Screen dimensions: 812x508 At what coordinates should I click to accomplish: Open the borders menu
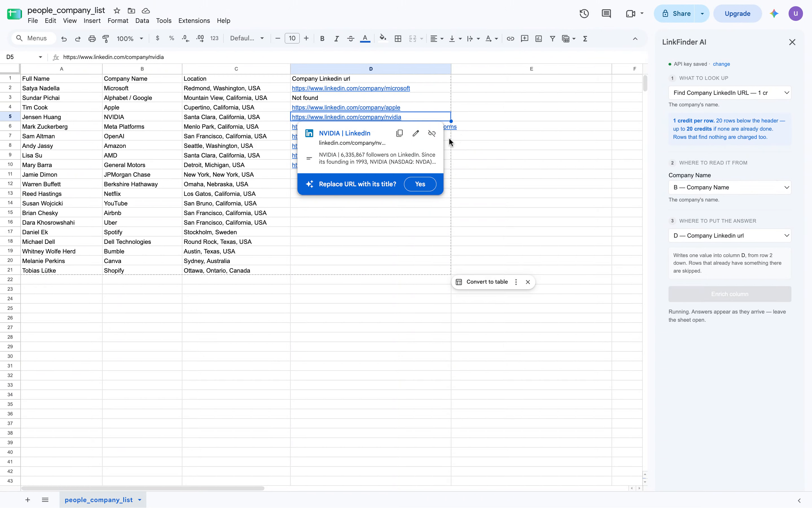point(398,39)
